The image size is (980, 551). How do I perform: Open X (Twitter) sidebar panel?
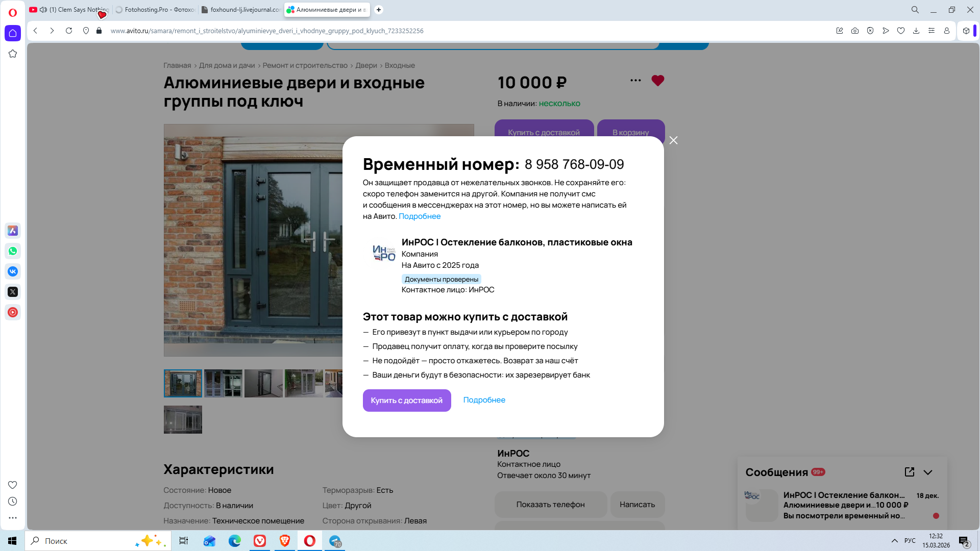pos(13,292)
